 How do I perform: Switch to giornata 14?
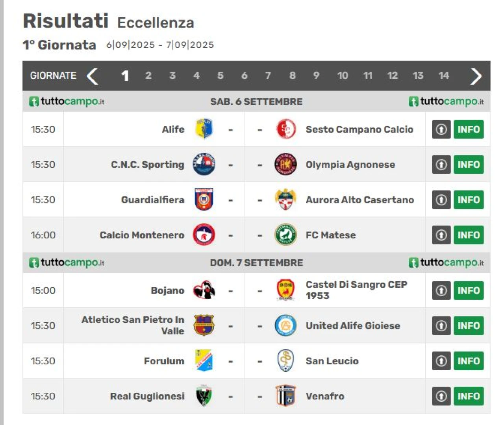[x=443, y=76]
